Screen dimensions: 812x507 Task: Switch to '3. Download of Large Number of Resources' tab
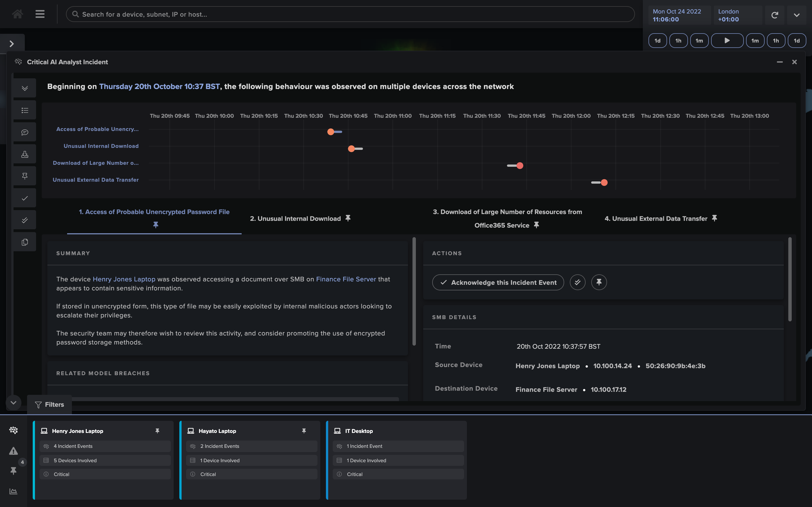pyautogui.click(x=507, y=218)
